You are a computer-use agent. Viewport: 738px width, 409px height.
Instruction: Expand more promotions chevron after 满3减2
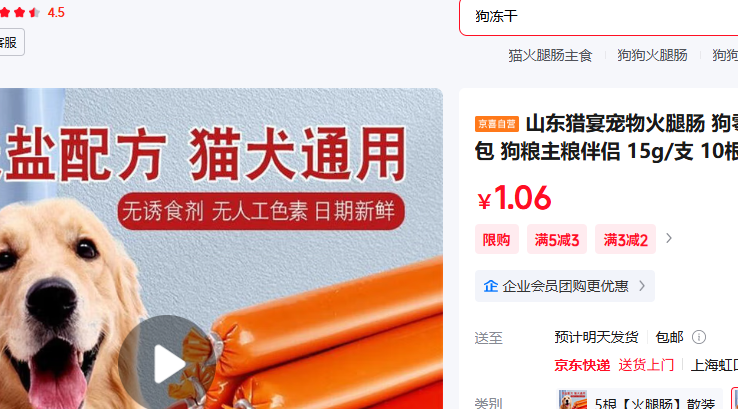669,239
